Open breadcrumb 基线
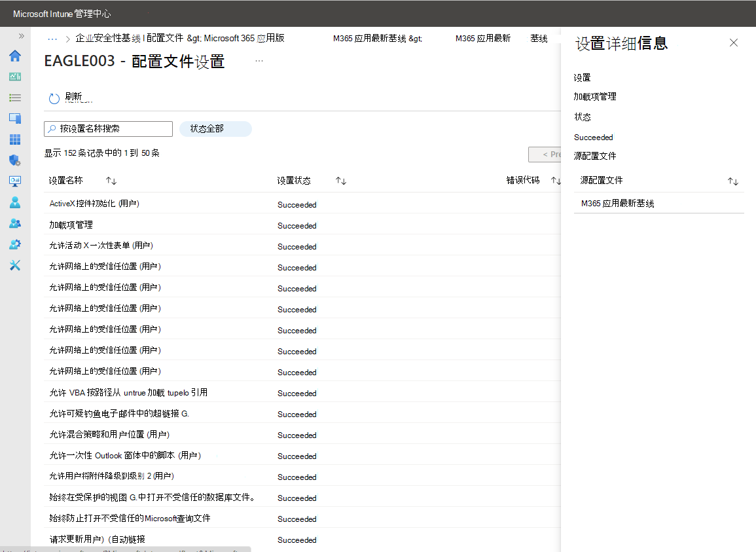The image size is (756, 552). (x=539, y=39)
